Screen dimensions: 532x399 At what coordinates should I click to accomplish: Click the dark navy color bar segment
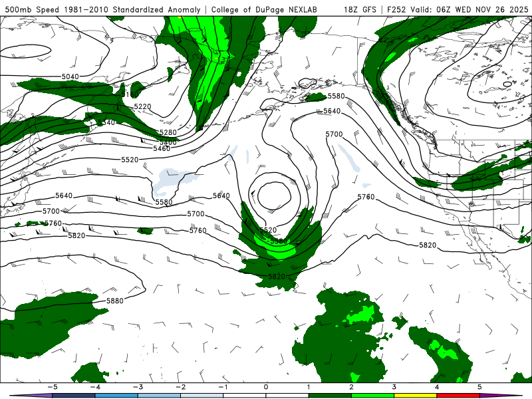(74, 396)
